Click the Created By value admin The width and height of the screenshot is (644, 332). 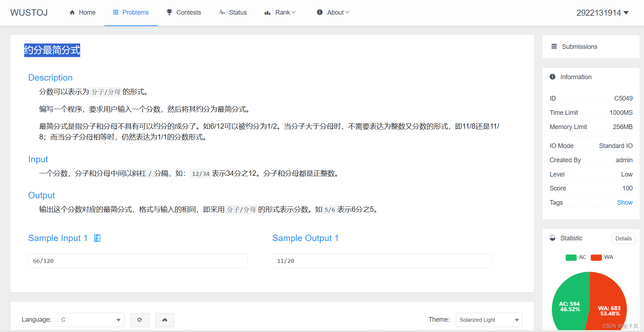point(624,160)
